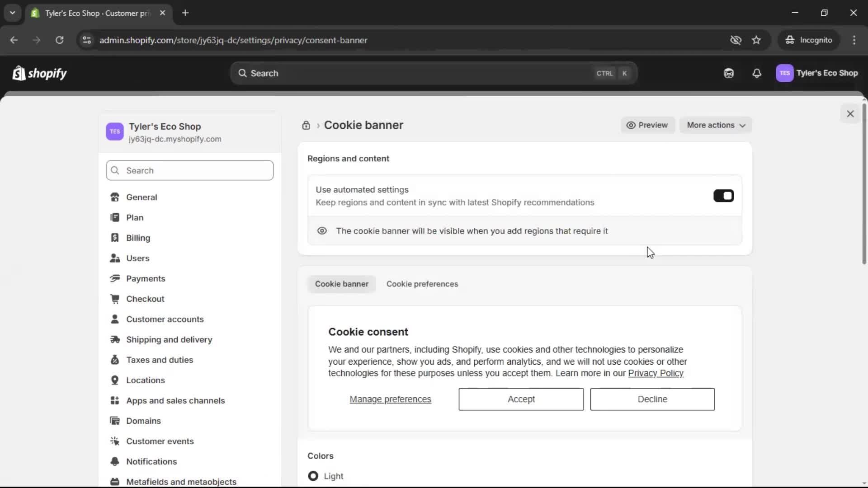Open Chrome menu with three dots

tap(854, 40)
